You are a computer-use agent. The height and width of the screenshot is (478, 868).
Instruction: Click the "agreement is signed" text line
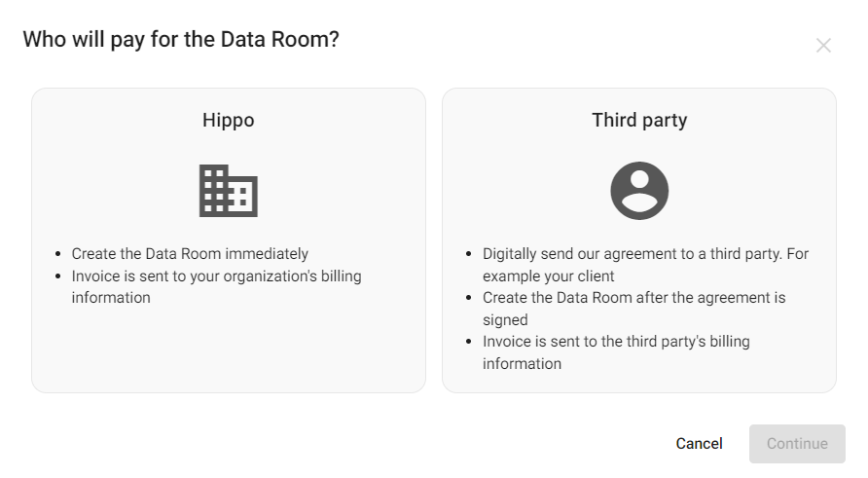coord(505,320)
